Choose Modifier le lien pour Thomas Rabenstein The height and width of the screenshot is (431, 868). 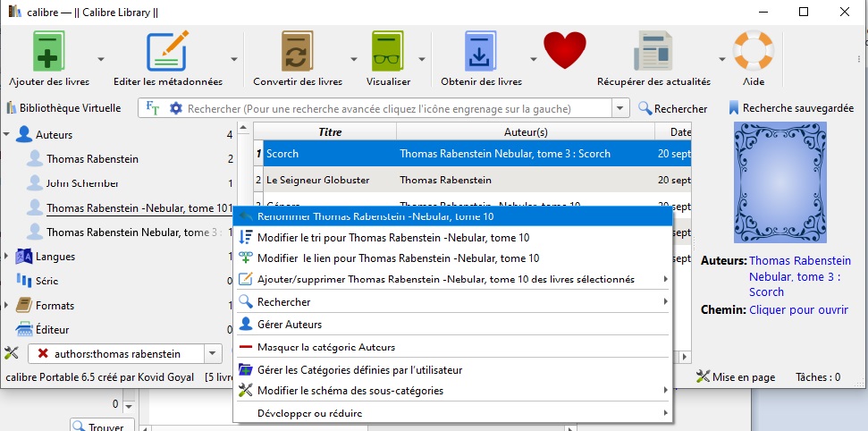click(x=452, y=258)
